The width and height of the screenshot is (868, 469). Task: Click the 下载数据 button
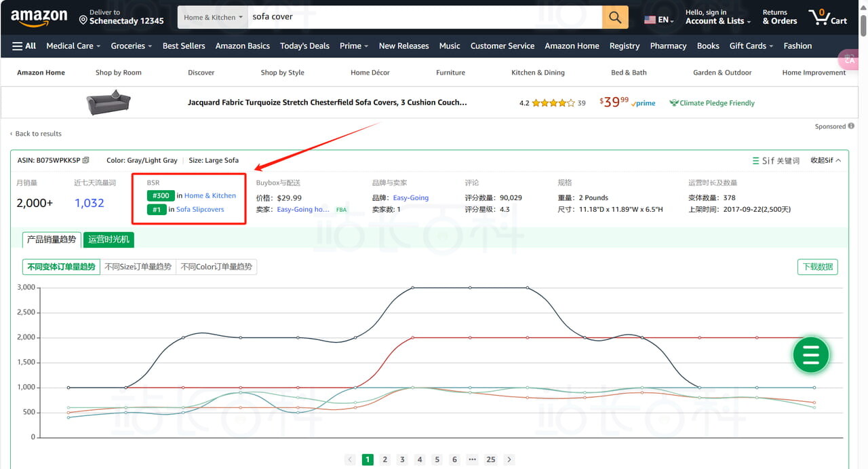click(x=817, y=267)
